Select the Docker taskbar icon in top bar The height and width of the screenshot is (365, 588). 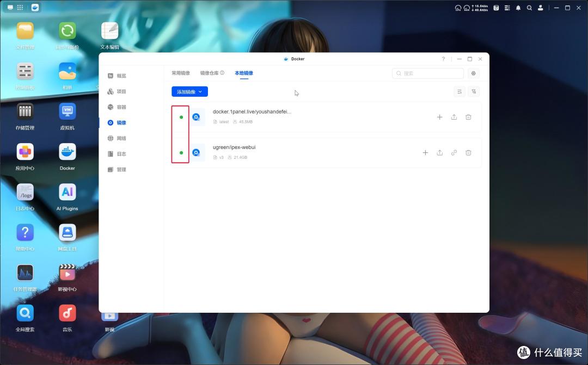(35, 8)
